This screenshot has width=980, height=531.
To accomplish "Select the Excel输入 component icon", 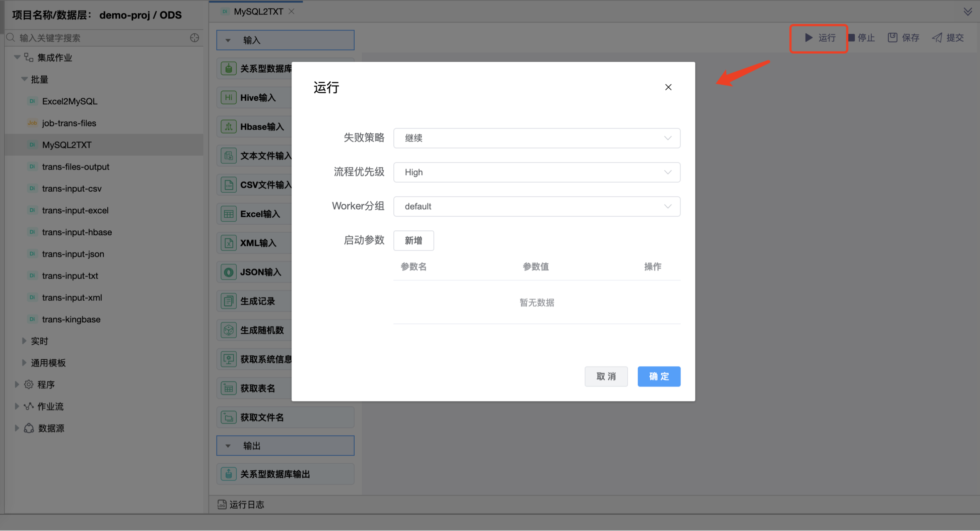I will (228, 214).
